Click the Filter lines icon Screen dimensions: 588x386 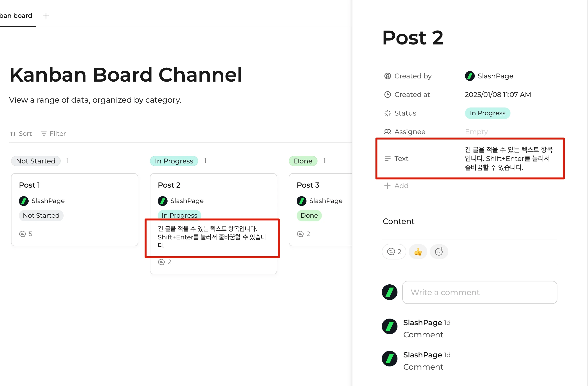(x=44, y=134)
